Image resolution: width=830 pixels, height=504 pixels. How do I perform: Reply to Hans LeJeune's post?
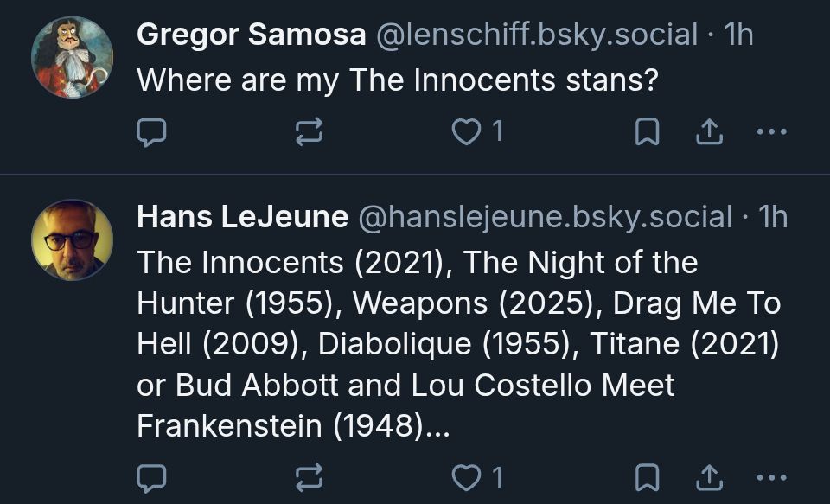coord(152,476)
